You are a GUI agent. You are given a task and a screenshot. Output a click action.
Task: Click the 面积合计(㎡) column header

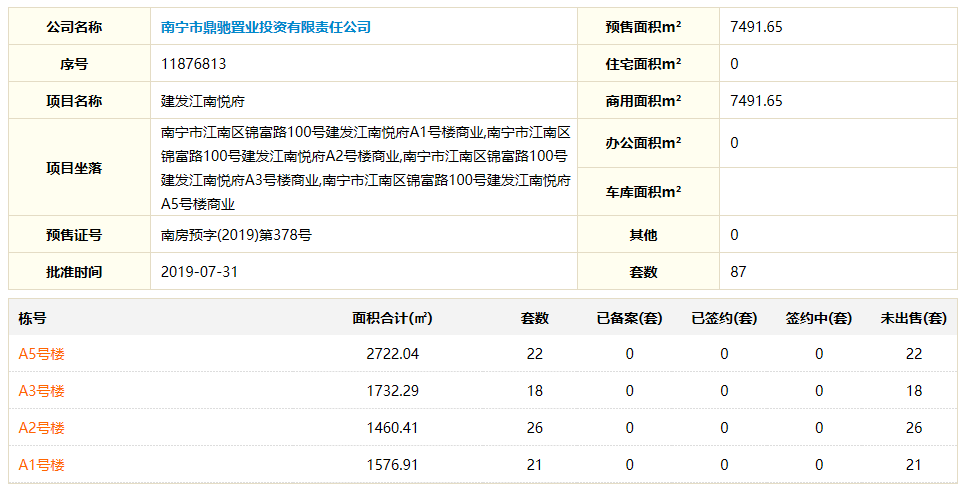point(392,318)
